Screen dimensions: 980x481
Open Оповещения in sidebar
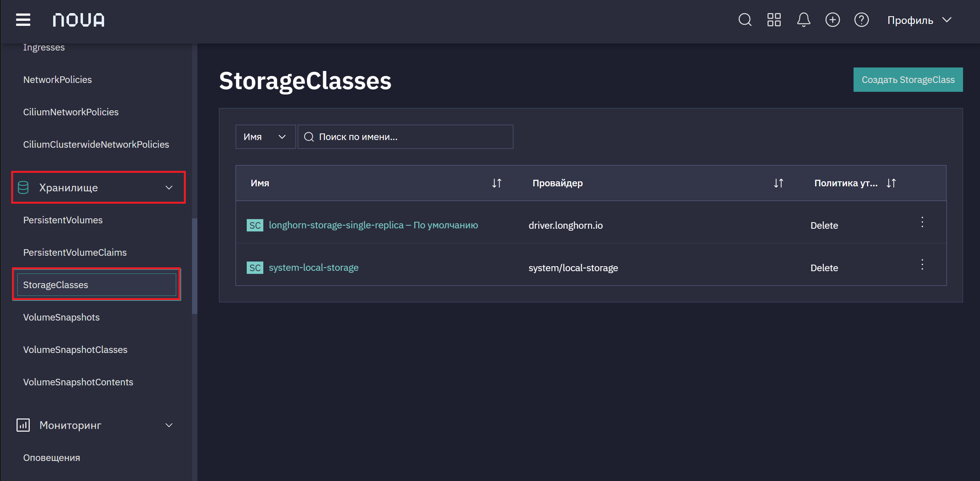click(52, 457)
